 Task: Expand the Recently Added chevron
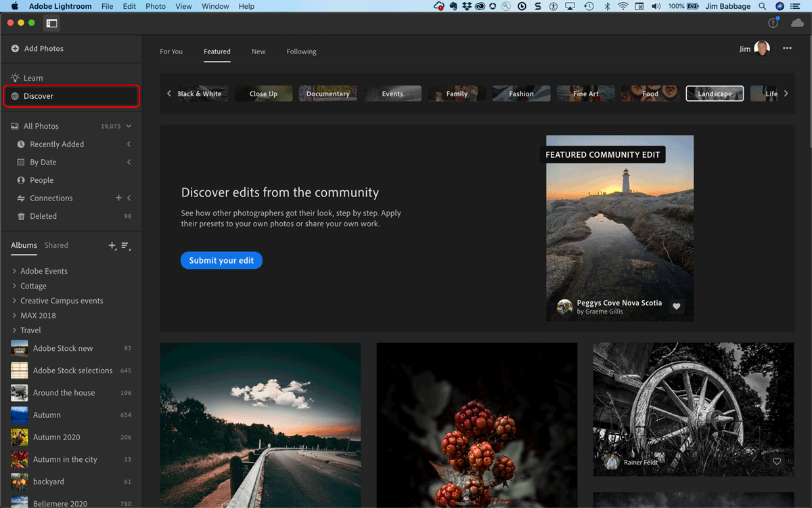(x=129, y=144)
